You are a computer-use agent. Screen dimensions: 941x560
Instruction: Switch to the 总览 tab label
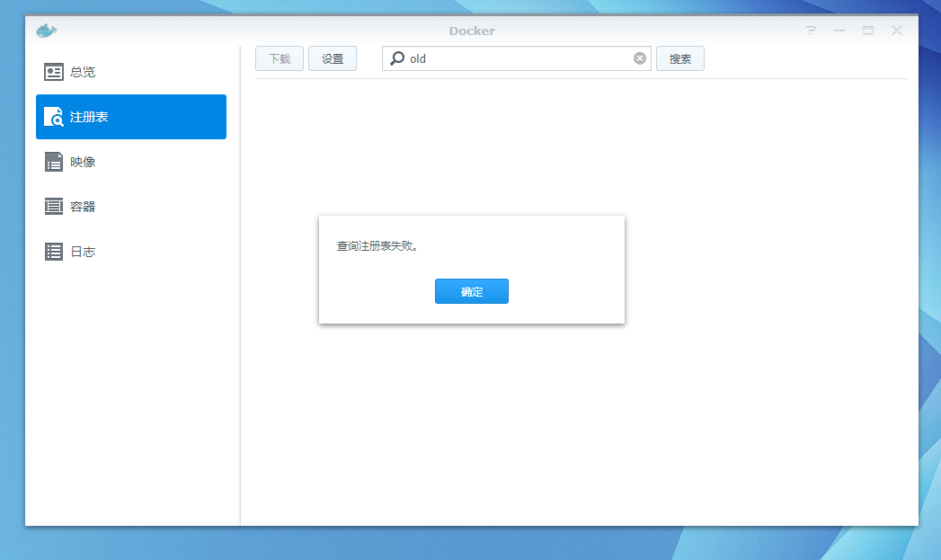[x=83, y=72]
